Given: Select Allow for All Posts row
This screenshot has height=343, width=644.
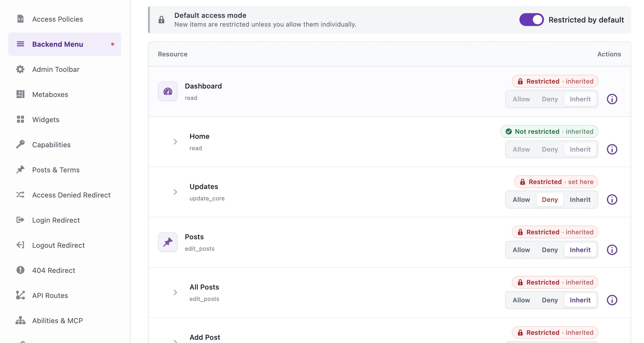Looking at the screenshot, I should (x=521, y=300).
